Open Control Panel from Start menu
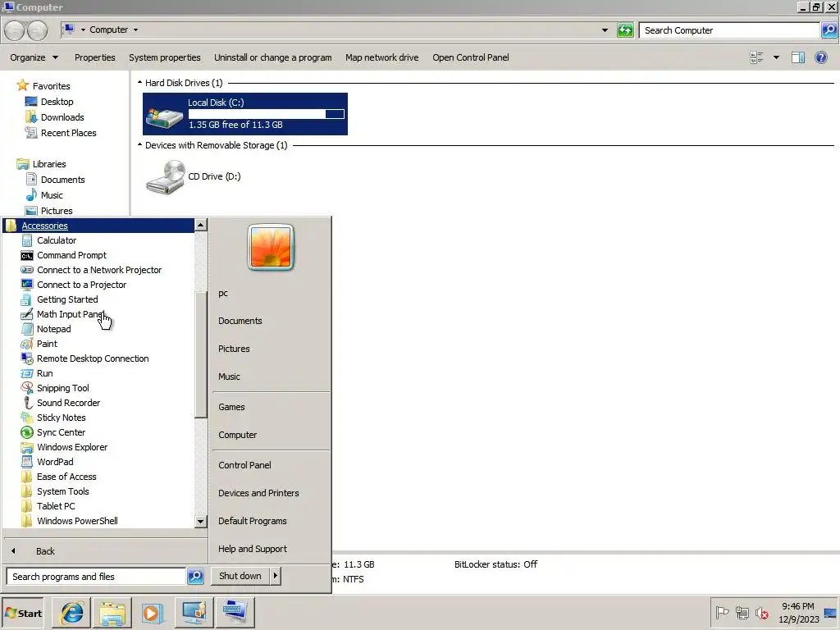The height and width of the screenshot is (630, 840). (244, 466)
